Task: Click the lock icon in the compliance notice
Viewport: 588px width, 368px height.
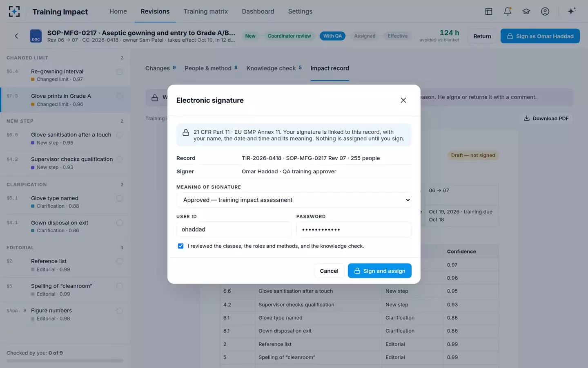Action: point(186,132)
